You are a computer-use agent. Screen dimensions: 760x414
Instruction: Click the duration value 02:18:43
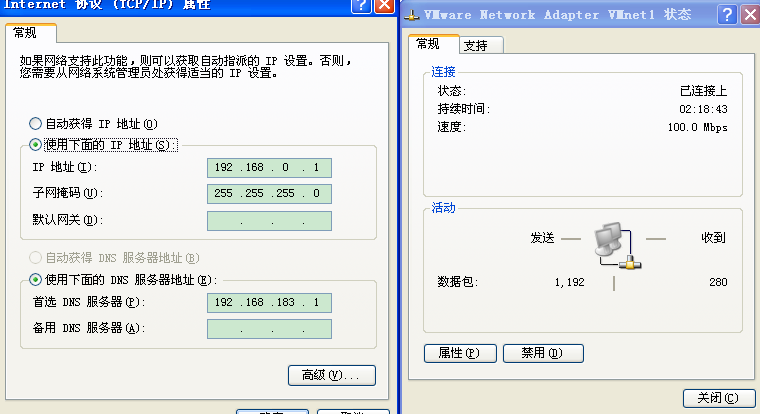(703, 109)
